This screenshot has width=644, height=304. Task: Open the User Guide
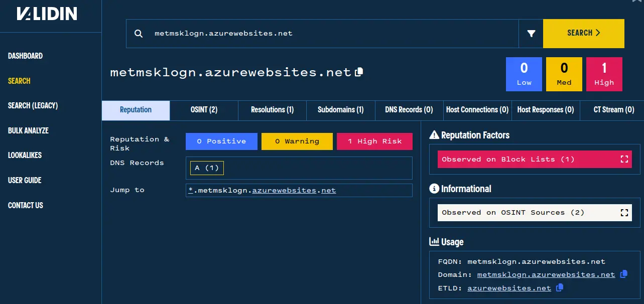pos(25,180)
